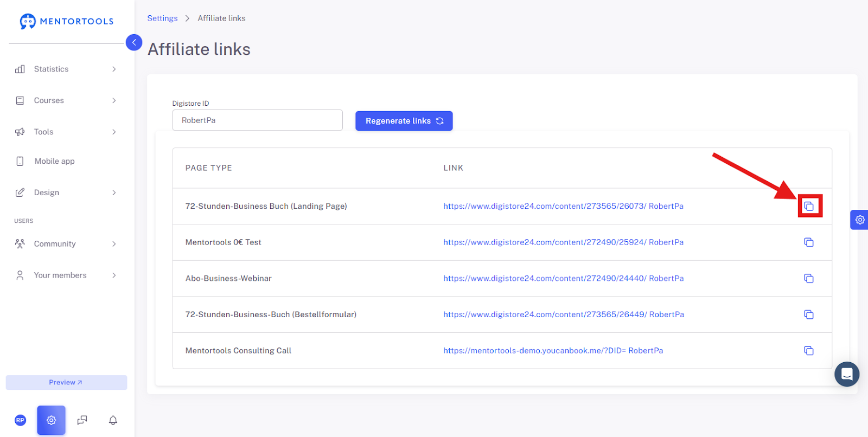Screen dimensions: 868x437
Task: Click the Design pencil icon
Action: point(20,192)
